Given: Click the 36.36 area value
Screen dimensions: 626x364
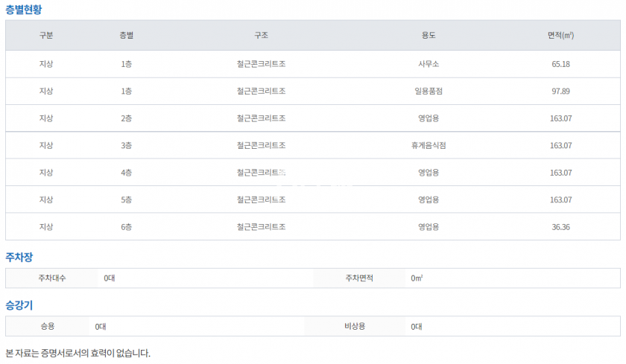Looking at the screenshot, I should (x=560, y=227).
